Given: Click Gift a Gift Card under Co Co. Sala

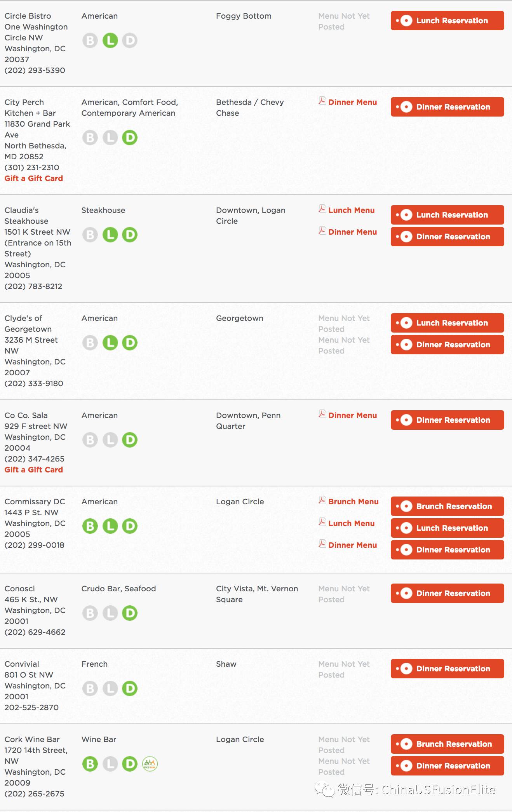Looking at the screenshot, I should pos(34,470).
